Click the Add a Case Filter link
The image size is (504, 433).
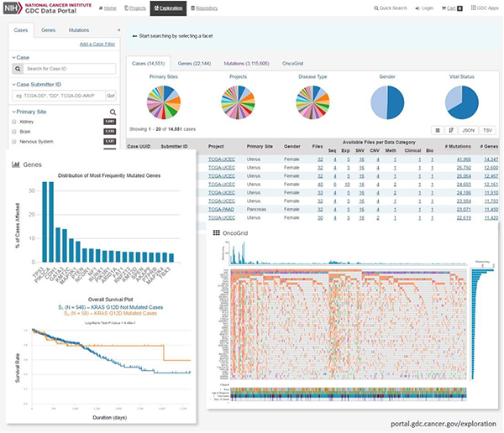(97, 44)
